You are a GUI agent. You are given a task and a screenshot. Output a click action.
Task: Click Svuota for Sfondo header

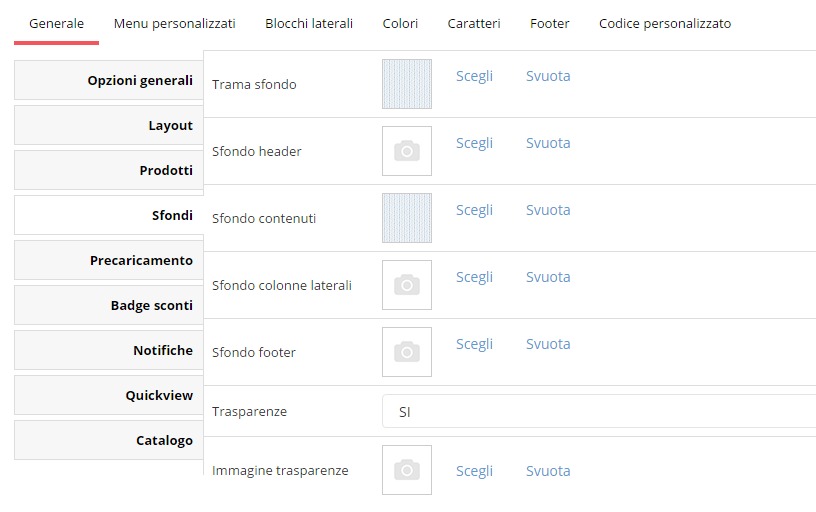tap(548, 143)
